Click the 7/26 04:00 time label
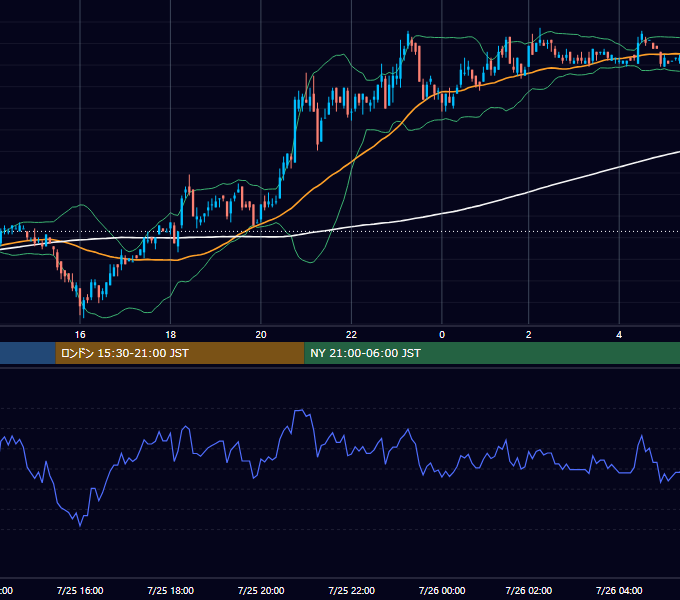 (x=619, y=590)
